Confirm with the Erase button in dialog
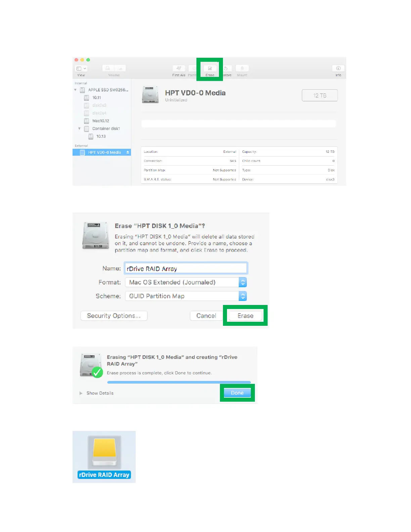The width and height of the screenshot is (411, 532). tap(245, 316)
